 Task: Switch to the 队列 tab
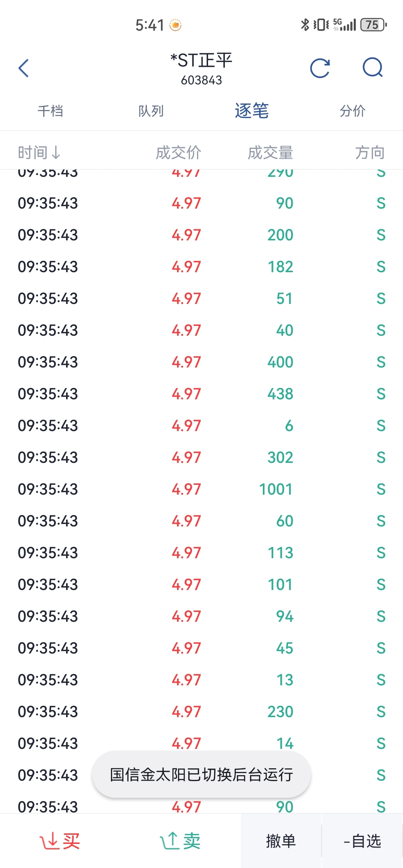[151, 111]
